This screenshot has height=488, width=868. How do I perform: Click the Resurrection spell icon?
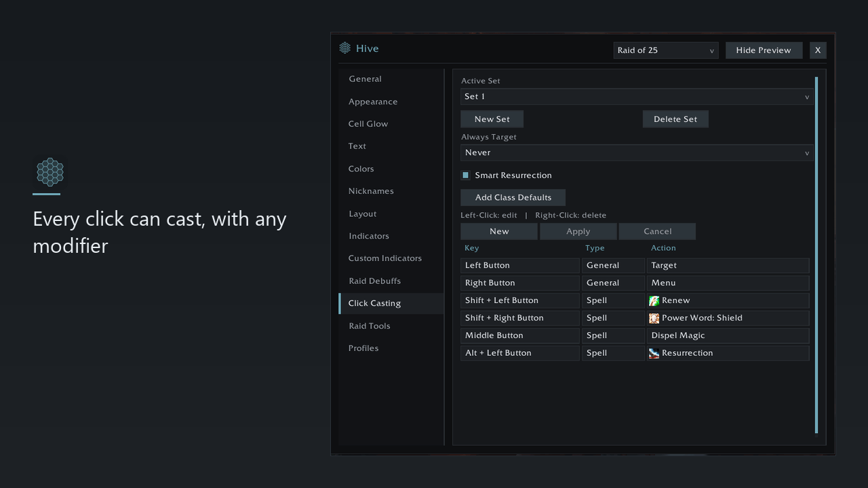click(x=654, y=354)
